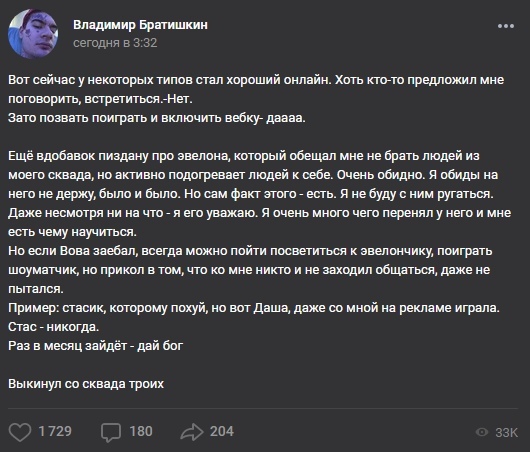Click the 33K views counter
Screen dimensions: 530x452
tap(506, 432)
